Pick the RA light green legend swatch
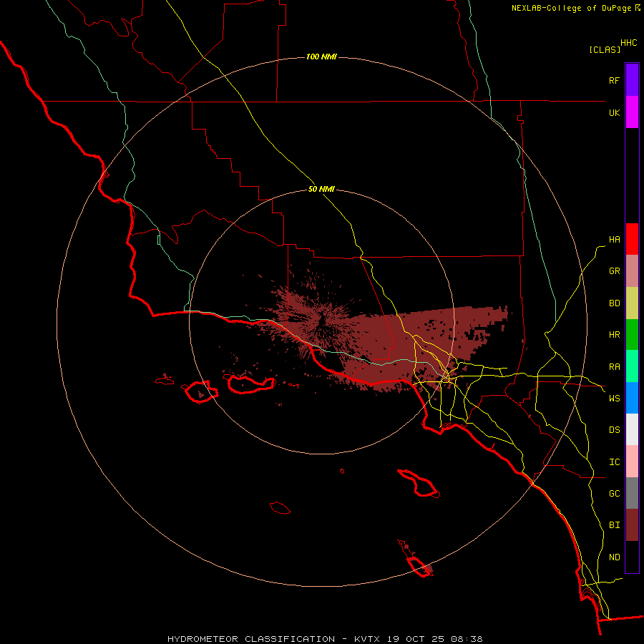The width and height of the screenshot is (644, 644). (x=632, y=366)
